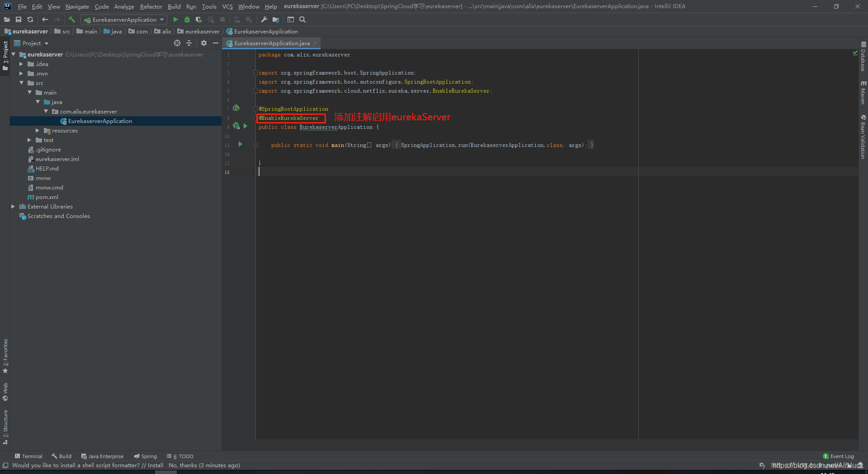Image resolution: width=868 pixels, height=474 pixels.
Task: Expand the resources folder
Action: click(38, 130)
